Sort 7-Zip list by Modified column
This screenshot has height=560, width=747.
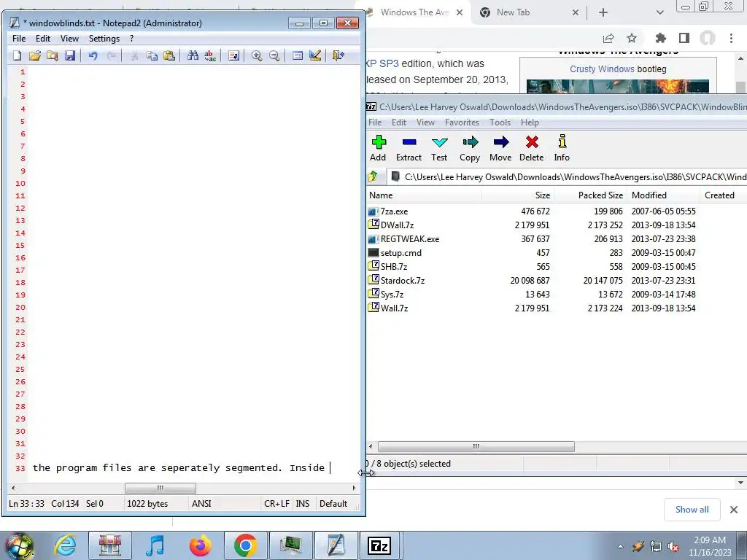(663, 195)
